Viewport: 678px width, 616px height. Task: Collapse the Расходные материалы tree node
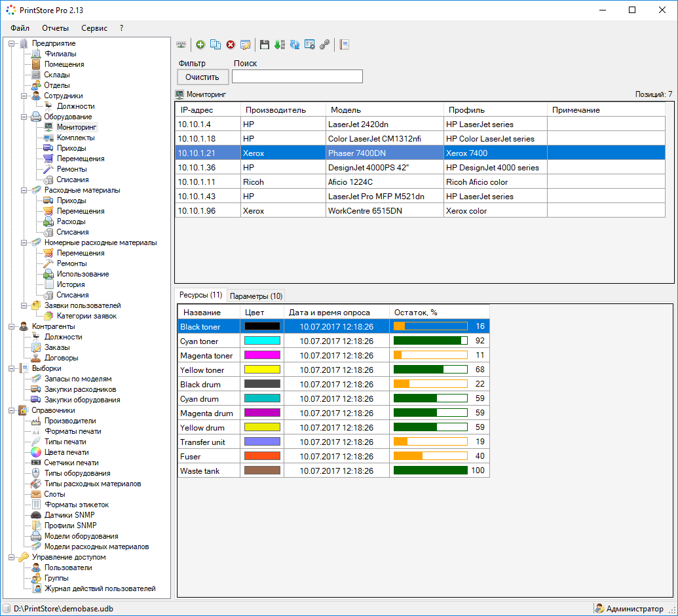24,190
